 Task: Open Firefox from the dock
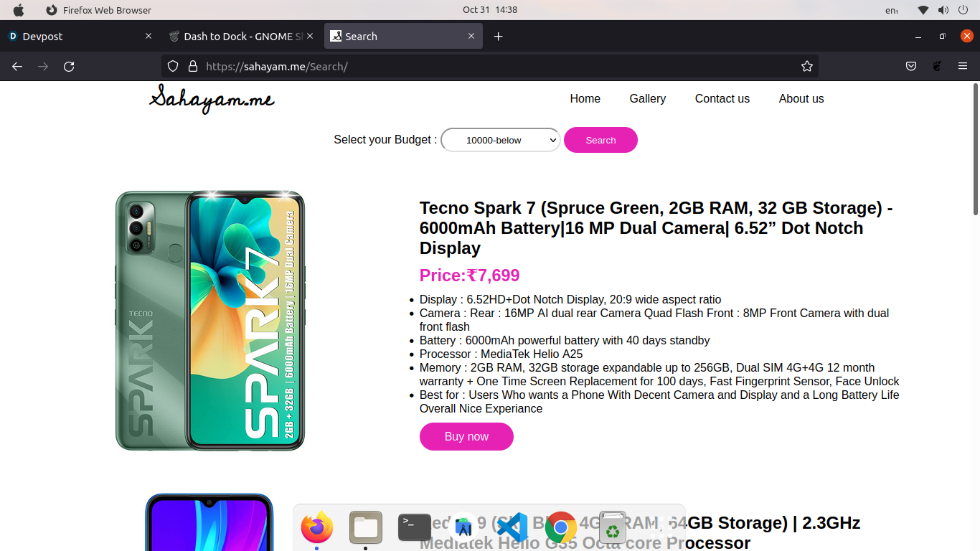pos(317,528)
